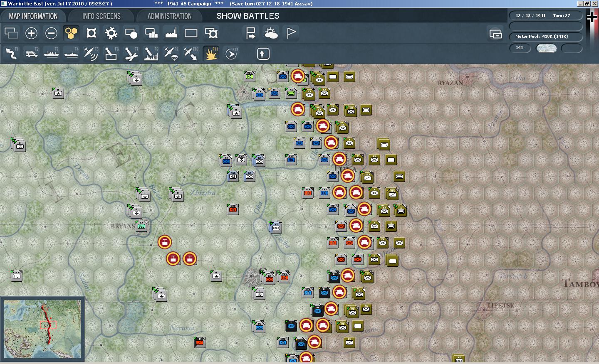
Task: Toggle the factory display icon
Action: [171, 33]
